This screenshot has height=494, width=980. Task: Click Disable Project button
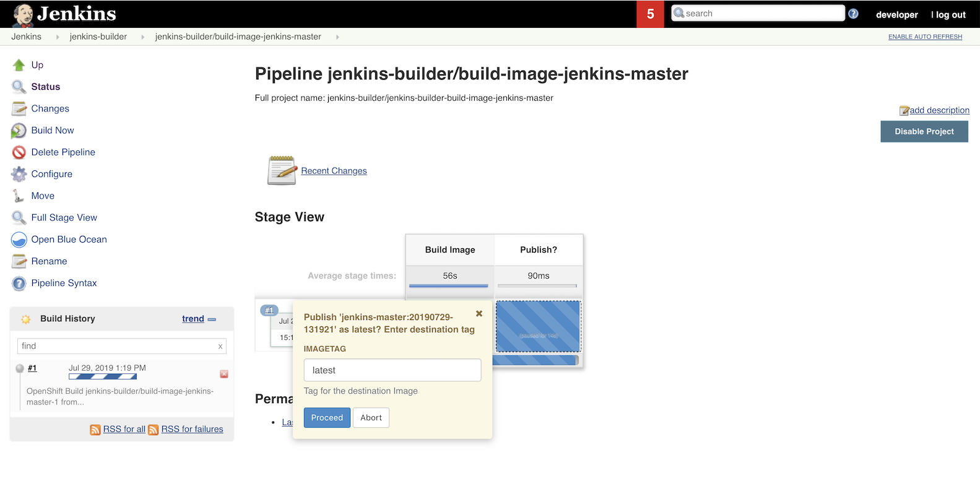click(924, 131)
